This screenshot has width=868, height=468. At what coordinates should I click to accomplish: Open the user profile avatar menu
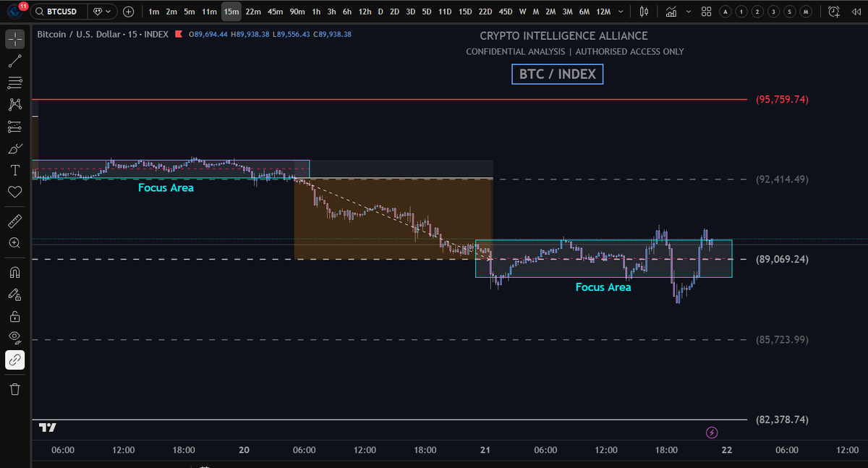click(x=14, y=12)
